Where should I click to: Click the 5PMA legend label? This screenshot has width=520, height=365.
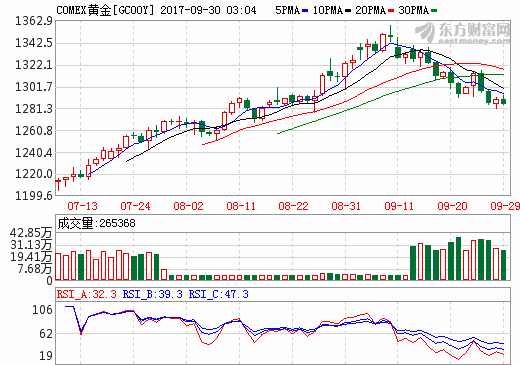[287, 10]
